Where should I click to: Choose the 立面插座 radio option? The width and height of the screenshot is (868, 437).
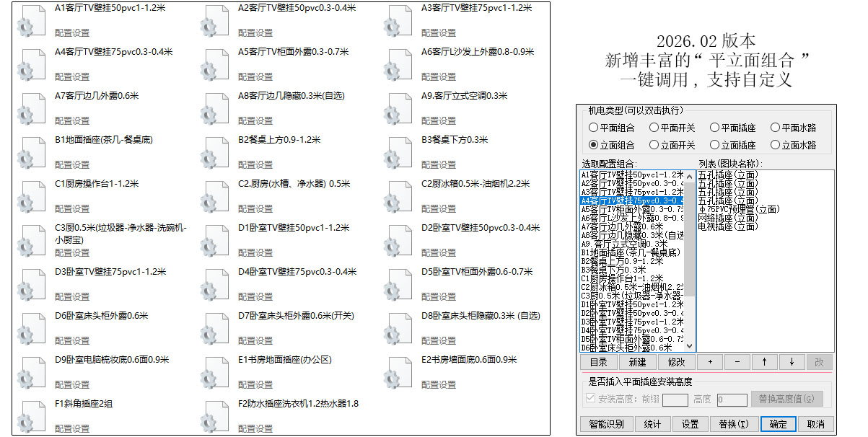(715, 145)
